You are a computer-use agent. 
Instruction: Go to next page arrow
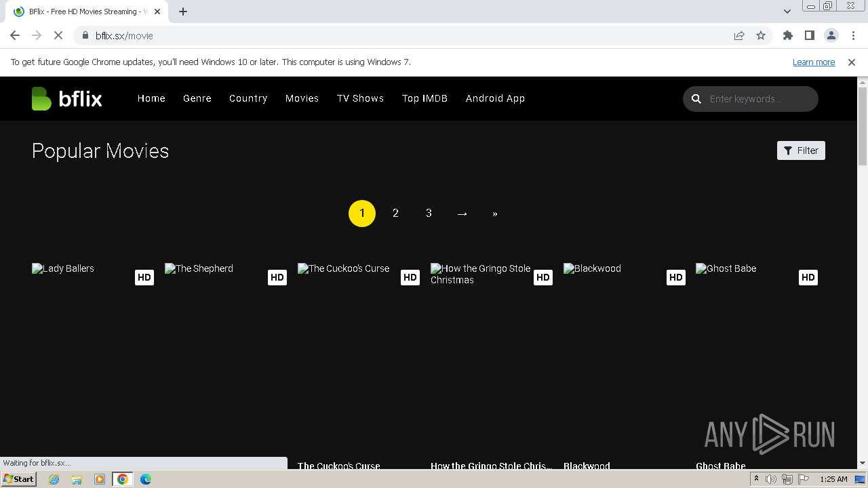click(x=462, y=213)
